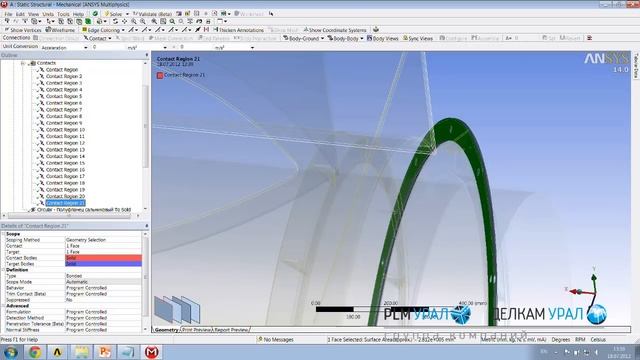
Task: Open the File menu
Action: [x=8, y=14]
